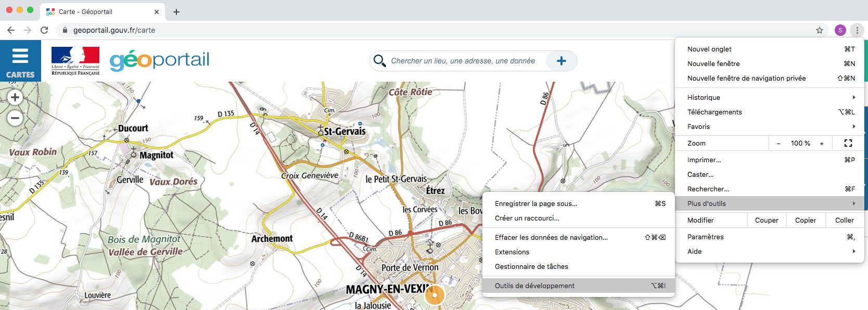Click the le Petit St-Gervais map label

pyautogui.click(x=396, y=179)
